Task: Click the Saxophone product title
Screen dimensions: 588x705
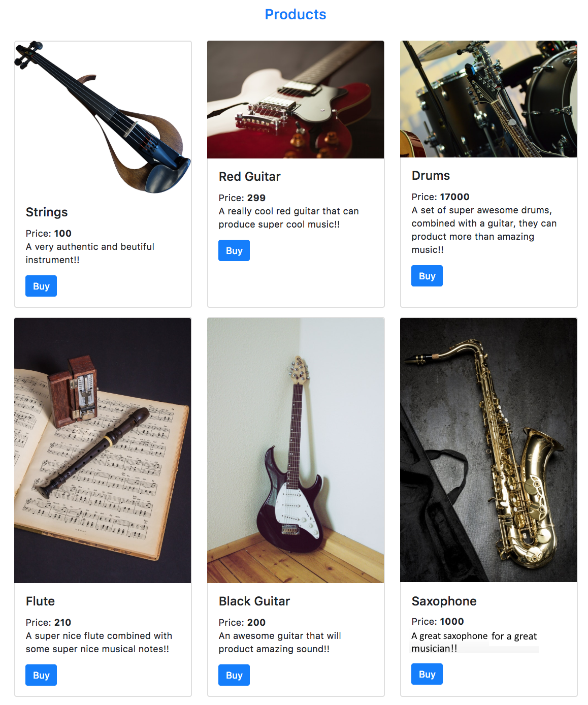Action: click(x=444, y=601)
